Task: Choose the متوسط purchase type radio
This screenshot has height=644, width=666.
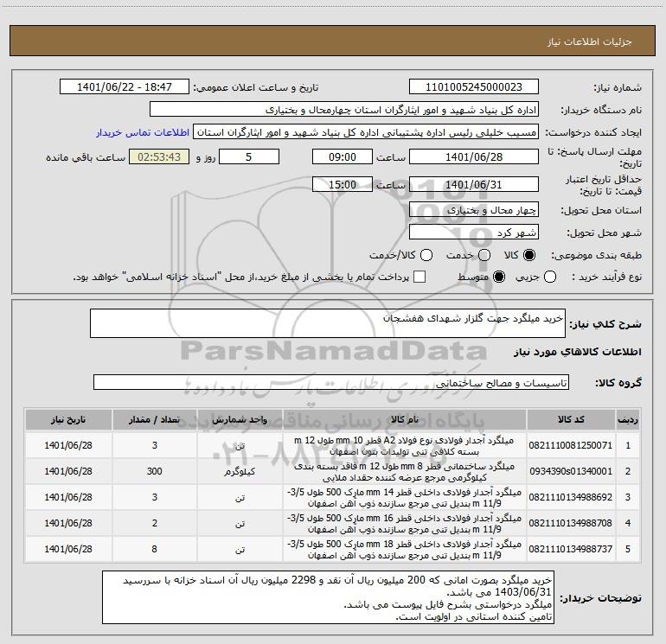Action: [x=499, y=277]
